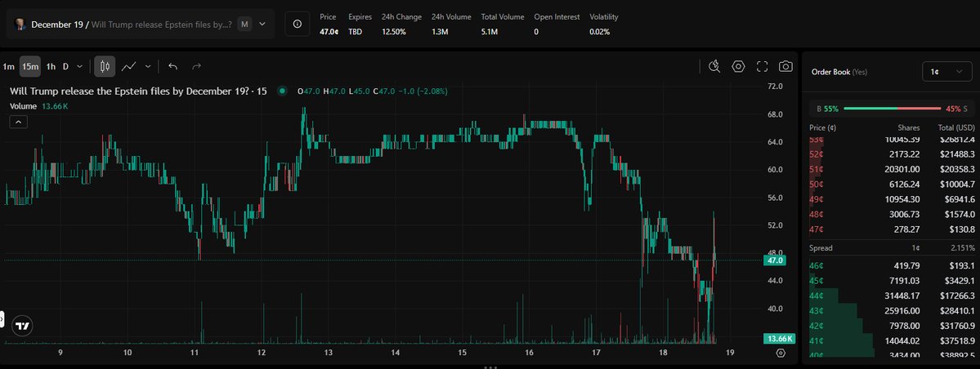This screenshot has width=980, height=369.
Task: Select the 46¢ bid row price
Action: click(817, 266)
